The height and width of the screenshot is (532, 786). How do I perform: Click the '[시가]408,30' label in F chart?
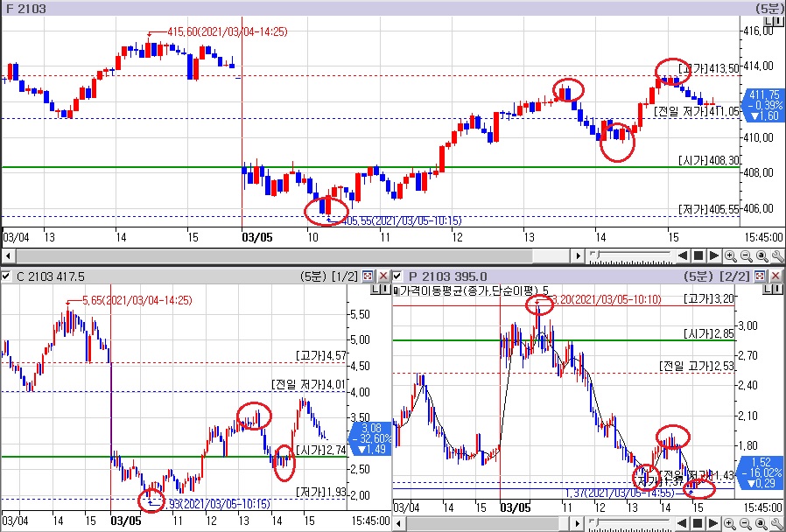[709, 161]
